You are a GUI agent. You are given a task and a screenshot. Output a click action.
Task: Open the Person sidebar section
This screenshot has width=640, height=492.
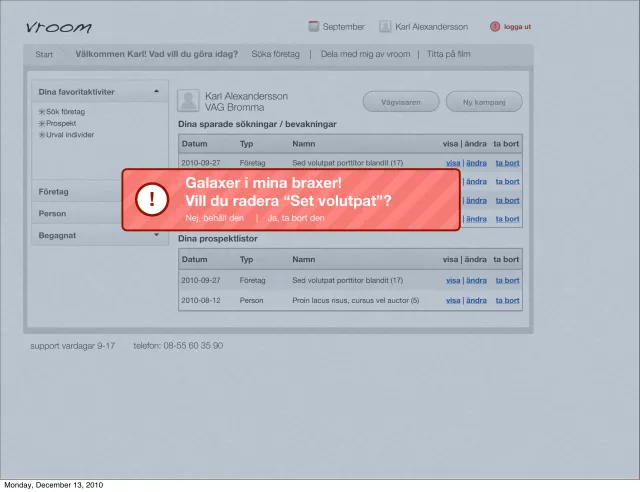(78, 213)
